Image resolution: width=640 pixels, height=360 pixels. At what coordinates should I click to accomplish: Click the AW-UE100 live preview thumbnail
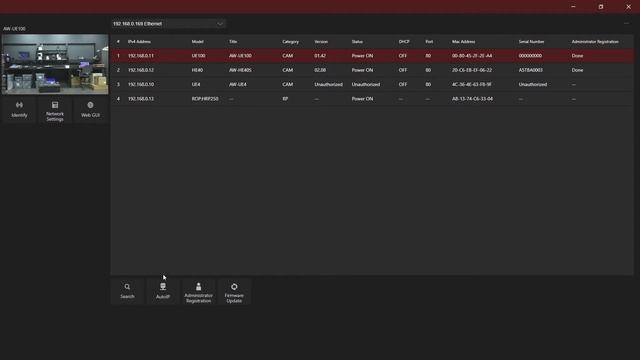pos(55,64)
